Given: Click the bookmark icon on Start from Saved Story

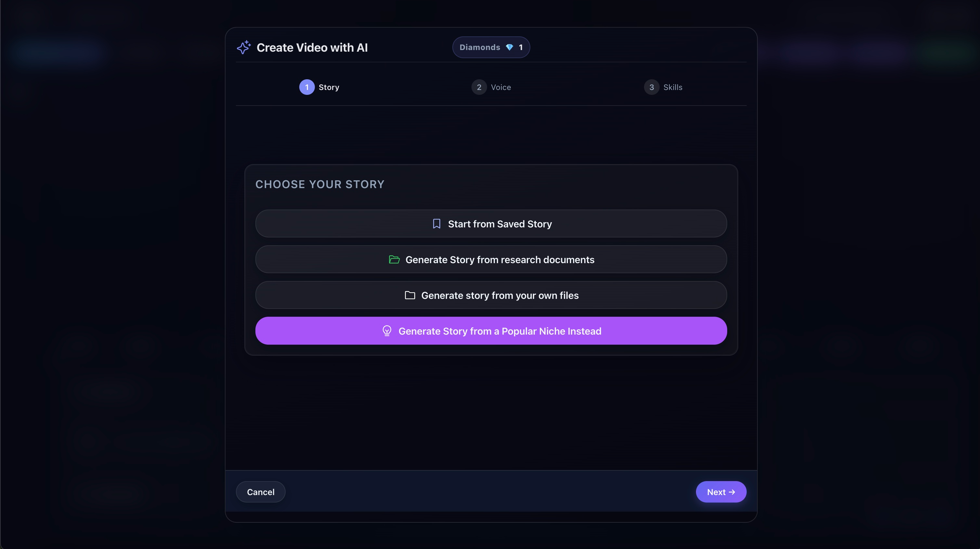Looking at the screenshot, I should pos(436,224).
